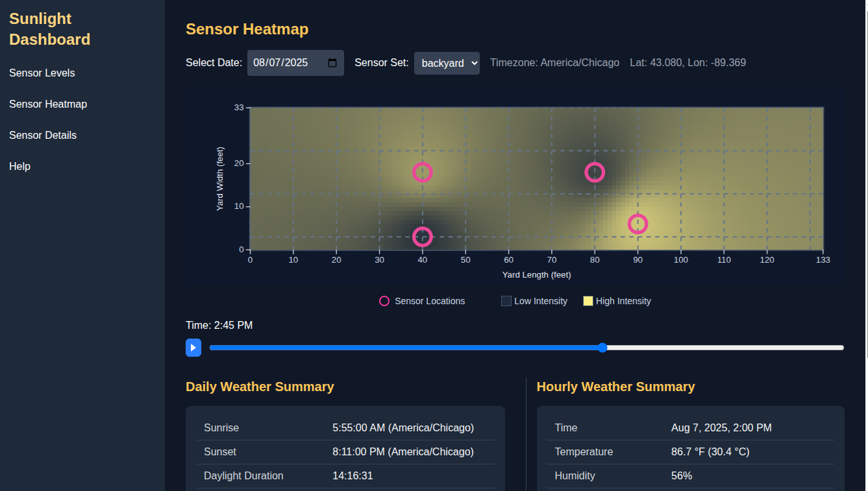Open the Help page link

[x=20, y=167]
